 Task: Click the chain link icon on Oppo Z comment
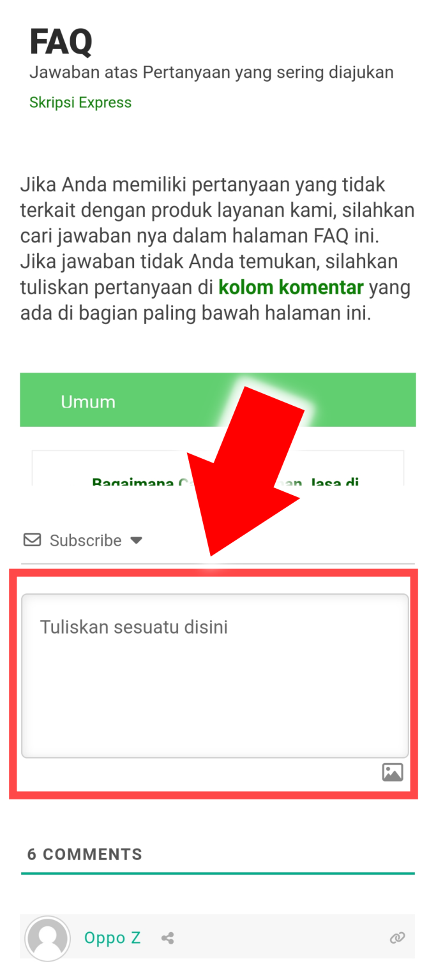397,938
